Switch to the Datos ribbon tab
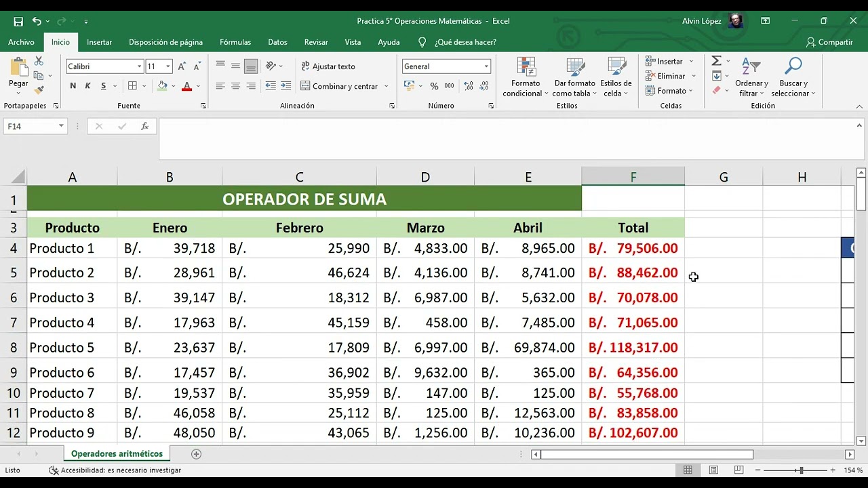 [x=277, y=42]
